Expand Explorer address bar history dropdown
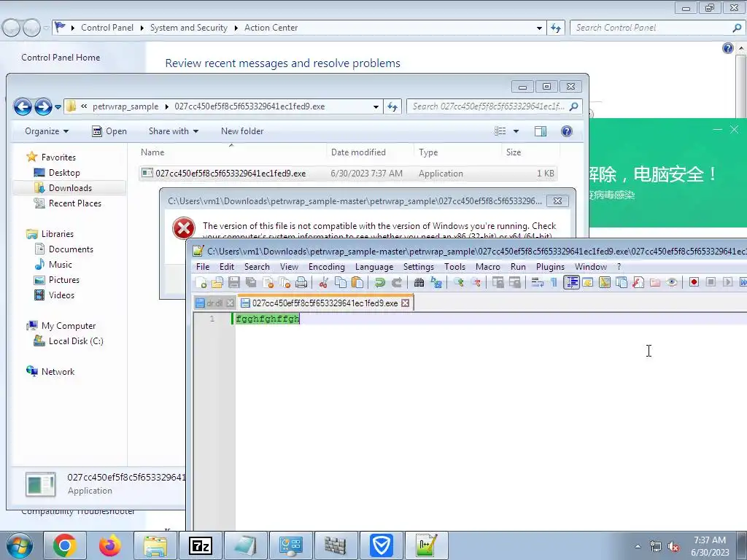The width and height of the screenshot is (747, 560). pos(376,106)
